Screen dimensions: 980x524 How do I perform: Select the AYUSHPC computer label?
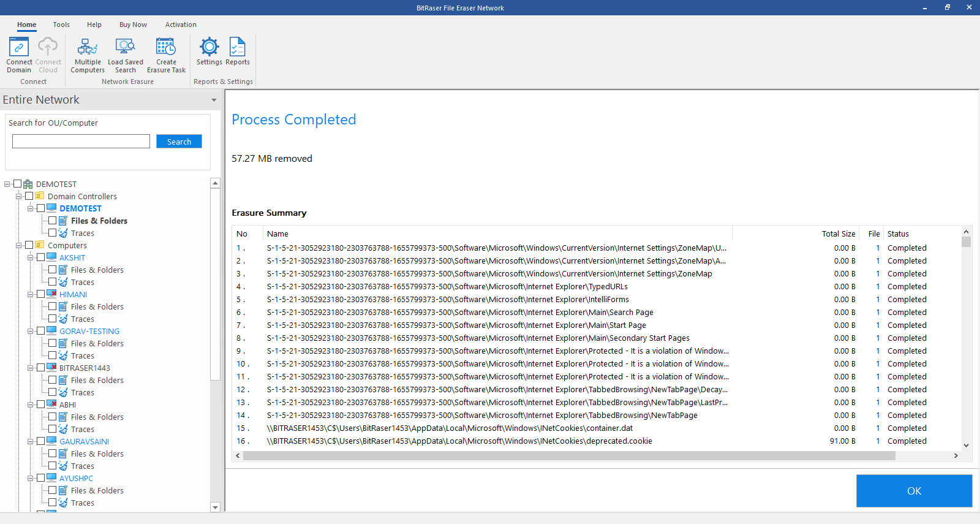[77, 478]
